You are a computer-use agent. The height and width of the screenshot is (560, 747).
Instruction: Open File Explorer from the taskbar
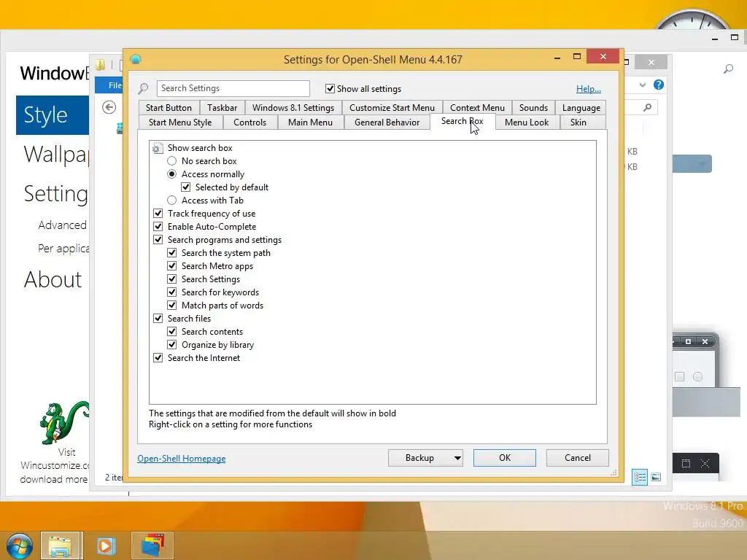pyautogui.click(x=61, y=545)
